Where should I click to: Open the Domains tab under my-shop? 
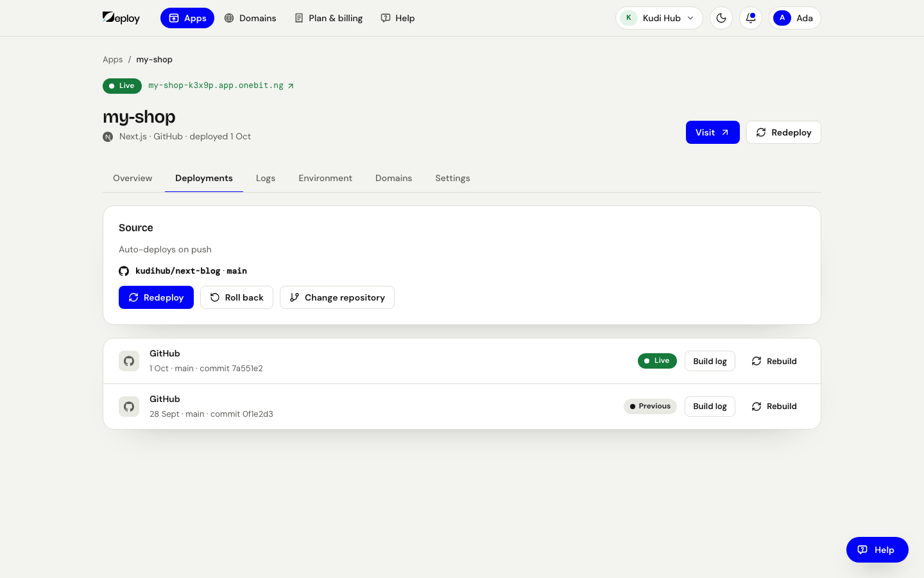pos(394,179)
